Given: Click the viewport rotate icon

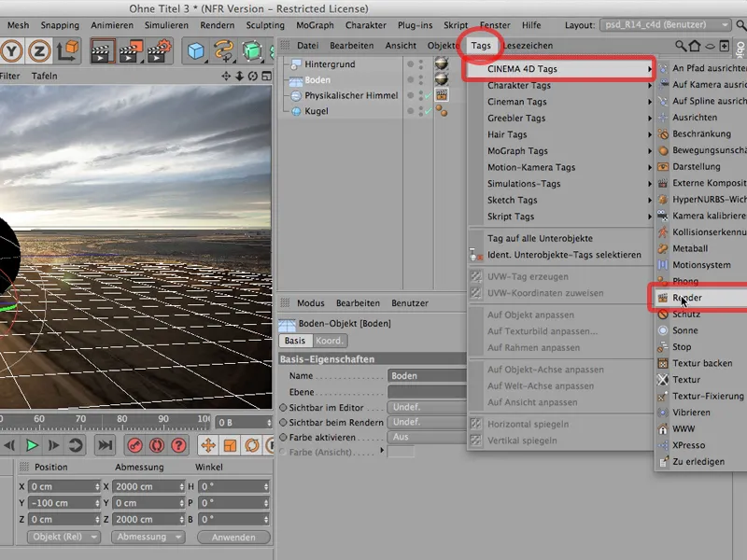Looking at the screenshot, I should pyautogui.click(x=253, y=77).
